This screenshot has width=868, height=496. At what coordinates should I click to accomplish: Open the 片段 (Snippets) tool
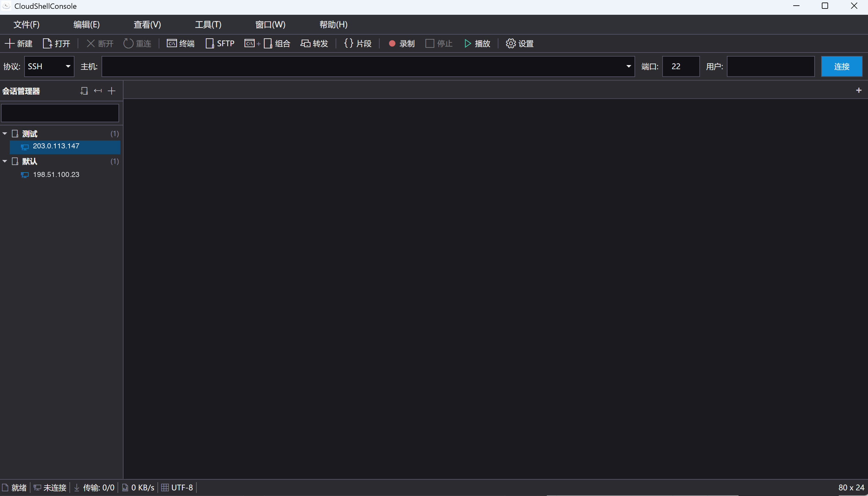coord(358,44)
